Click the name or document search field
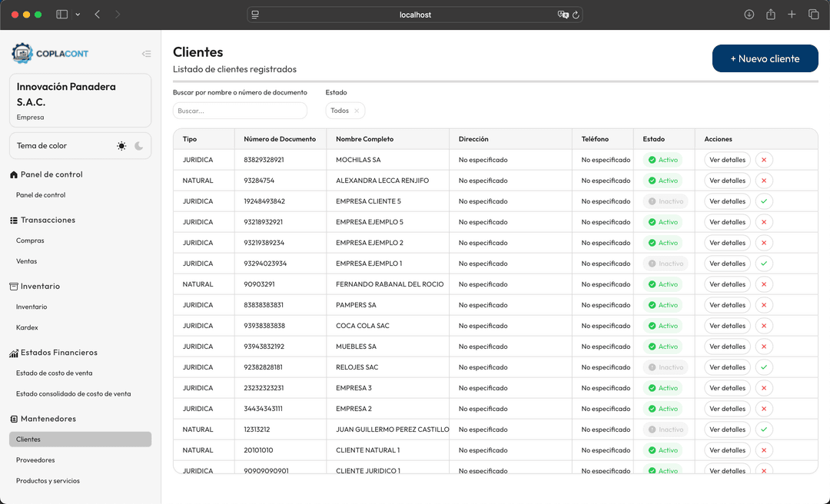830x504 pixels. (240, 111)
